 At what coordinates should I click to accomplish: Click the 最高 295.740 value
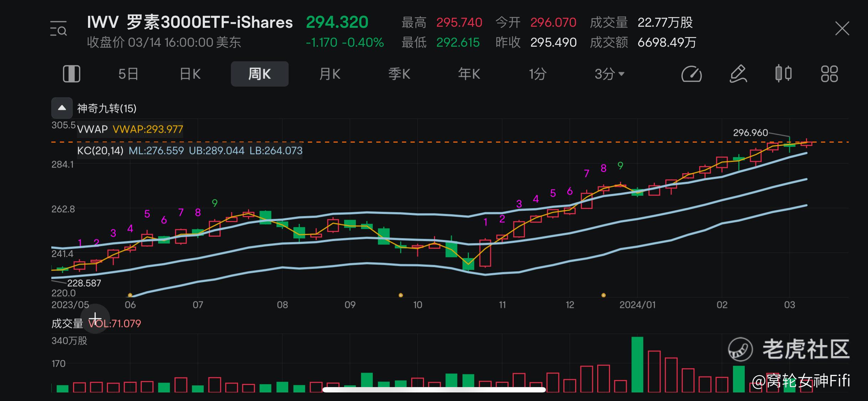459,22
